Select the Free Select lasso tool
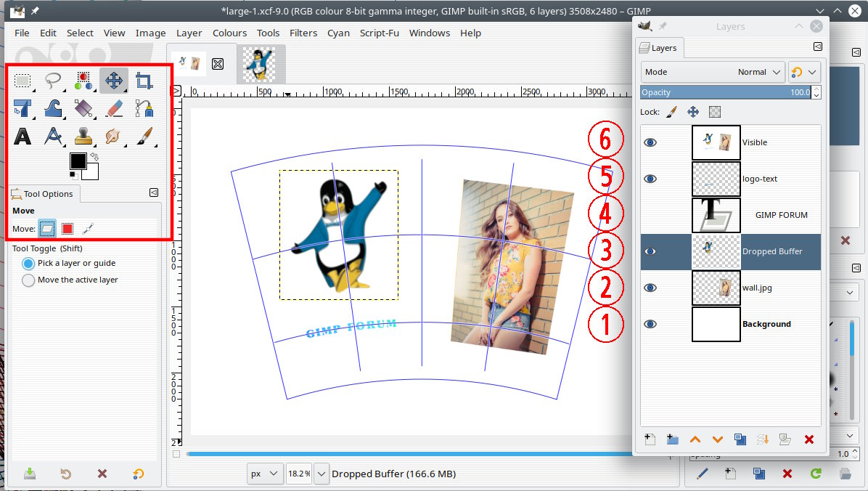Viewport: 868px width, 491px height. [x=53, y=81]
